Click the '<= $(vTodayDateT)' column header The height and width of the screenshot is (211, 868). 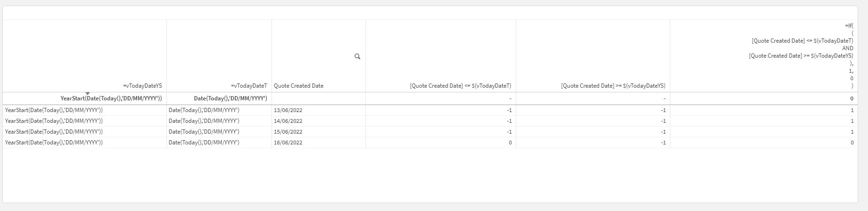[460, 86]
